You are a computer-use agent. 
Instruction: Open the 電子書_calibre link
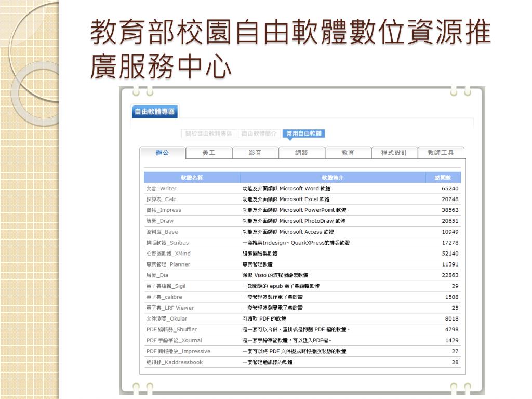click(x=164, y=297)
